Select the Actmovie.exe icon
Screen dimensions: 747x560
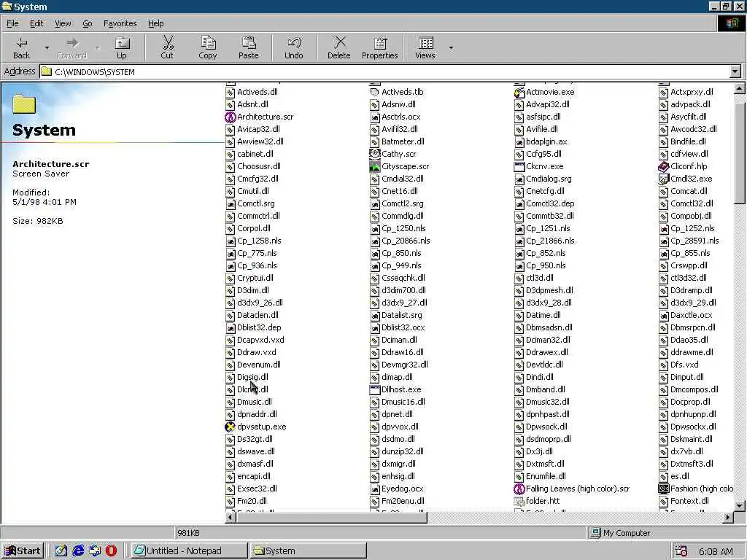(519, 92)
